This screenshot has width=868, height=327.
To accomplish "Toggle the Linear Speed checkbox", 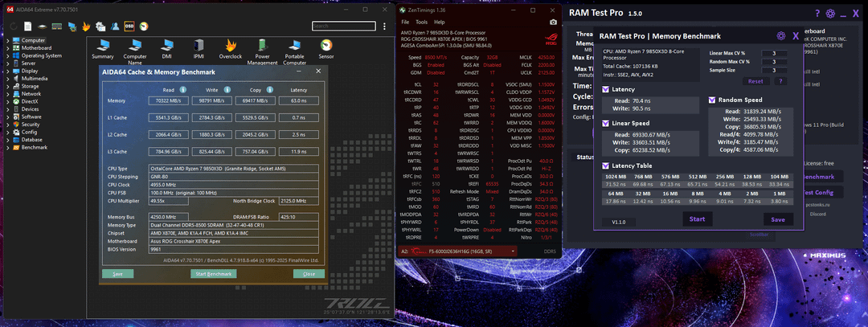I will (606, 123).
